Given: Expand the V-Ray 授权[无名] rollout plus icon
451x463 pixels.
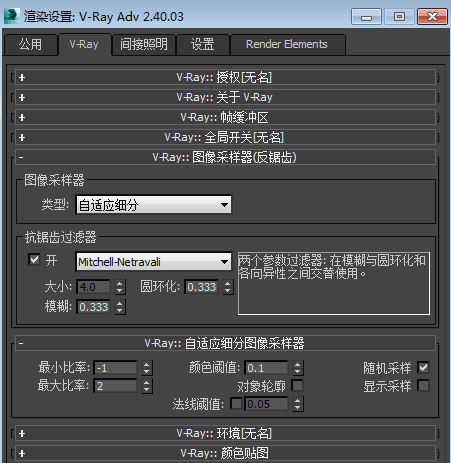Looking at the screenshot, I should click(22, 77).
